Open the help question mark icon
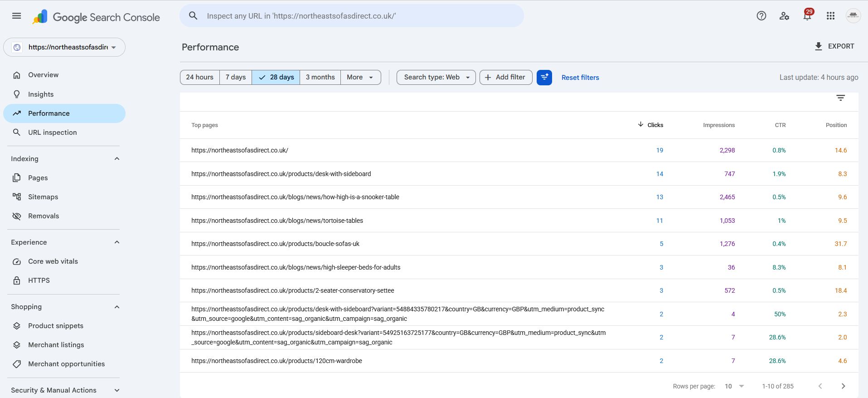This screenshot has height=398, width=868. coord(761,16)
